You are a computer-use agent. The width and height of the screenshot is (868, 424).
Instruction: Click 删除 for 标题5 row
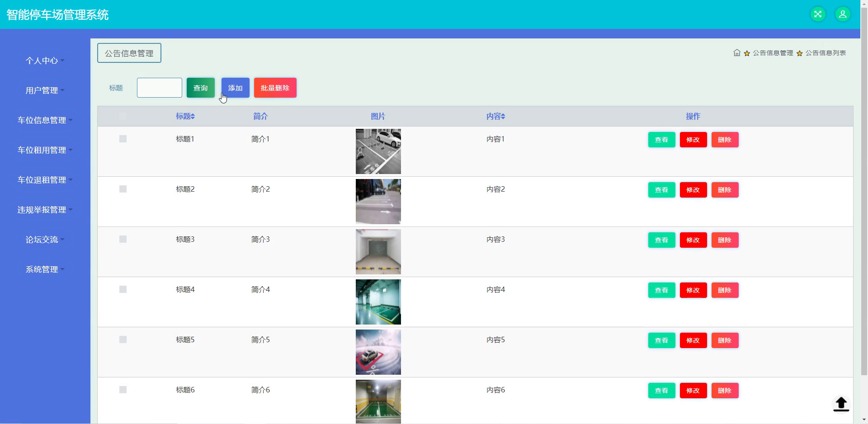coord(725,340)
